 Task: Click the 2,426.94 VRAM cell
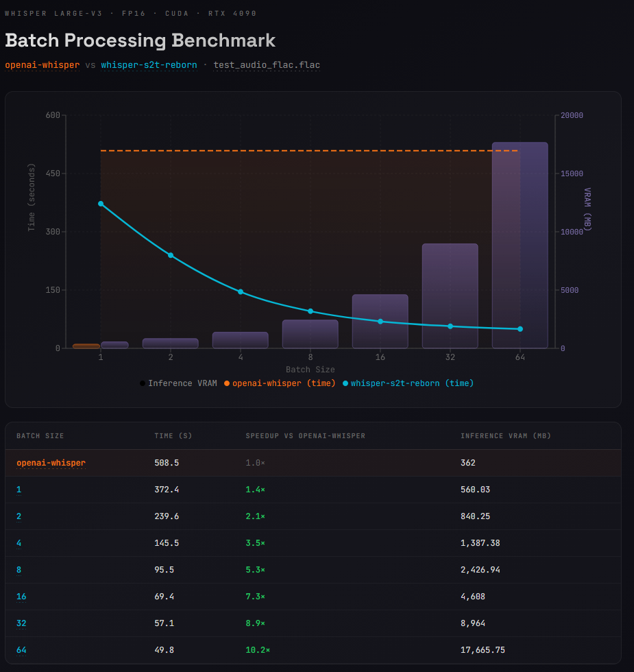tap(480, 570)
